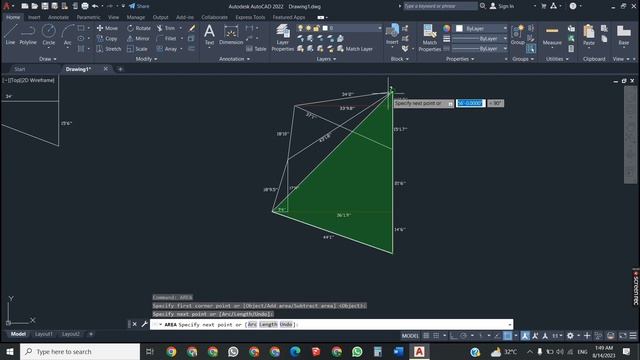Open the lineweight ByLayer dropdown

tap(480, 38)
